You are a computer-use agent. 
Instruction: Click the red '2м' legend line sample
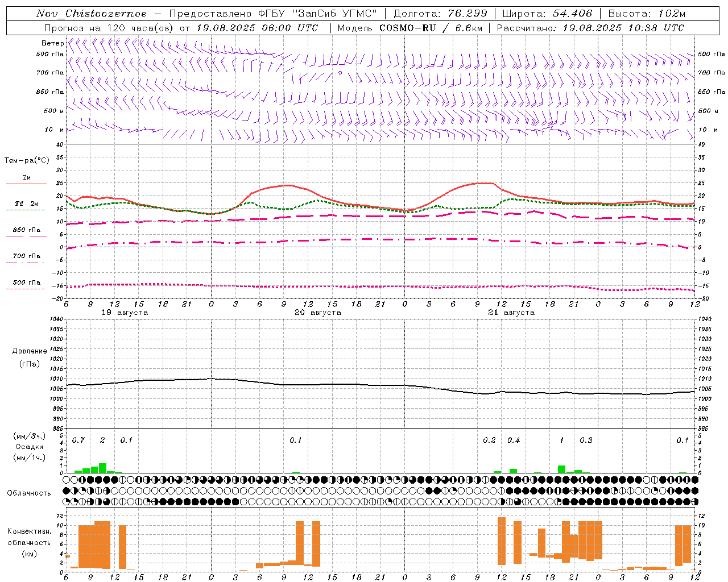click(26, 184)
